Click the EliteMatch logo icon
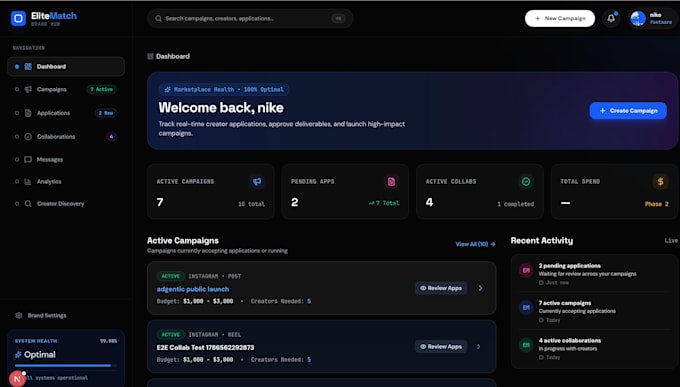 tap(18, 19)
